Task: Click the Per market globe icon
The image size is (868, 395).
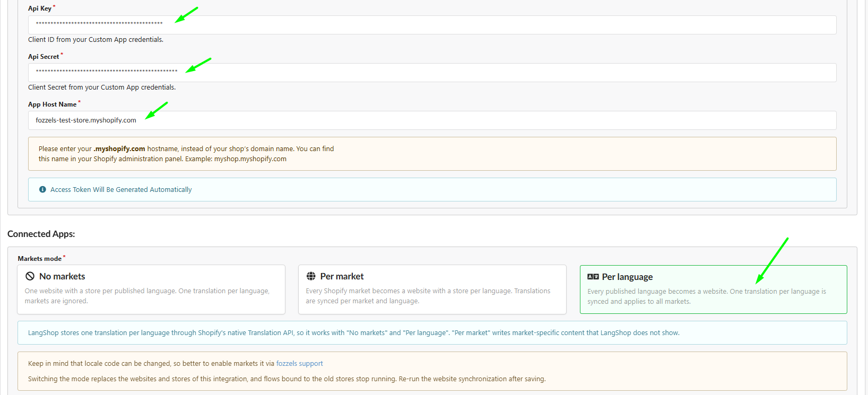Action: tap(311, 276)
